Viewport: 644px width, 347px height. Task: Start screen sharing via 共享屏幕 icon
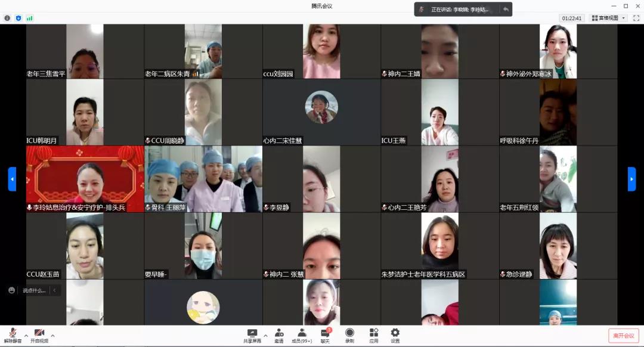click(x=252, y=334)
